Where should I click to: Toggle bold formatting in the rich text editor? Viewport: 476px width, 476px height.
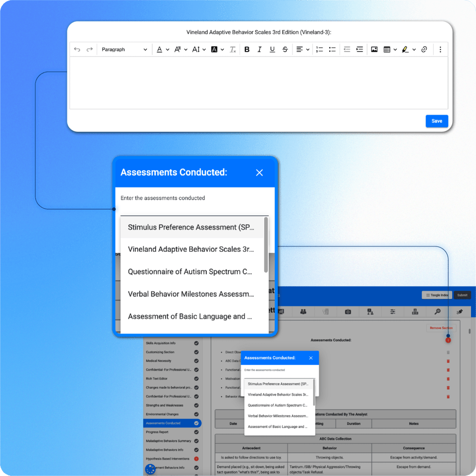pyautogui.click(x=247, y=49)
